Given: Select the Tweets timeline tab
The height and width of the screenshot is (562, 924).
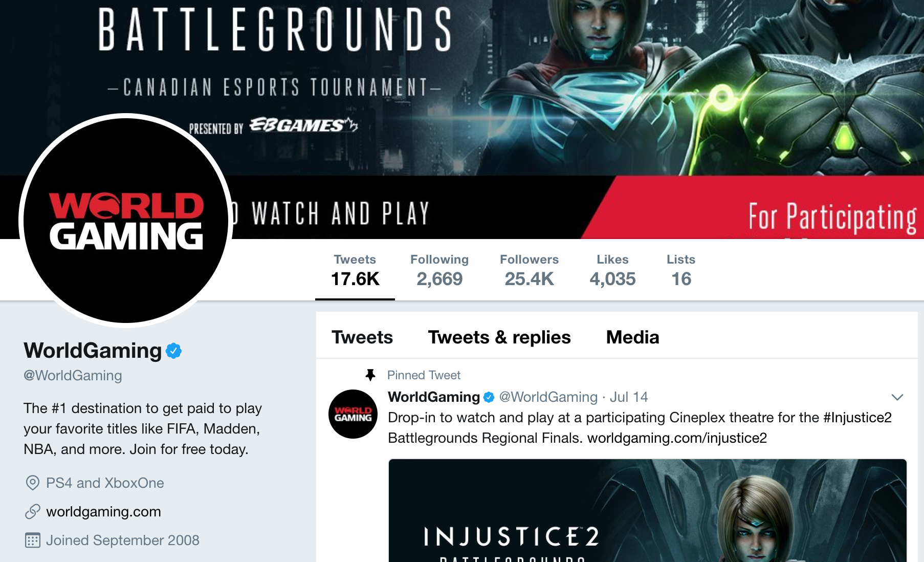Looking at the screenshot, I should pos(362,337).
